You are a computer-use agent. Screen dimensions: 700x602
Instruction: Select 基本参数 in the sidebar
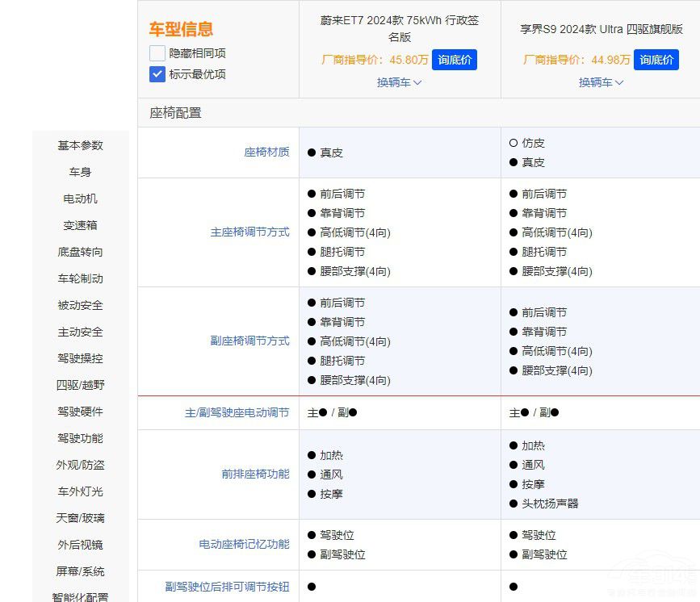(79, 145)
